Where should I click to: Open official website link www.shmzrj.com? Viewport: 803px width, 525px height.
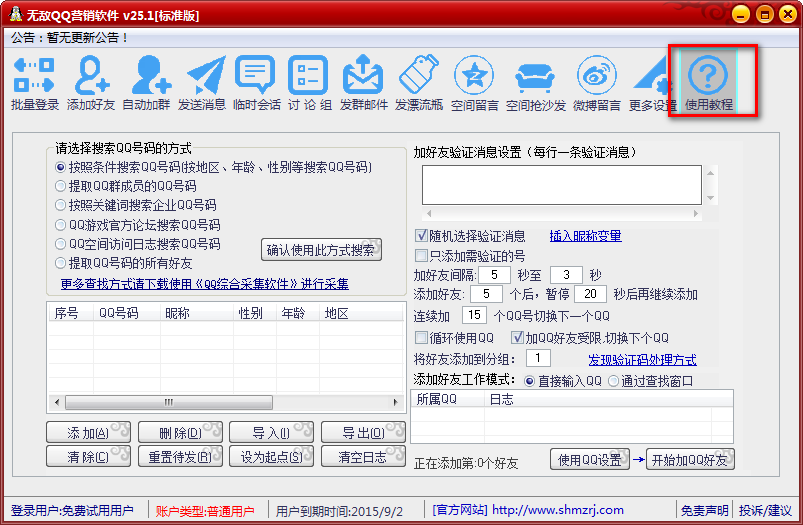[558, 510]
